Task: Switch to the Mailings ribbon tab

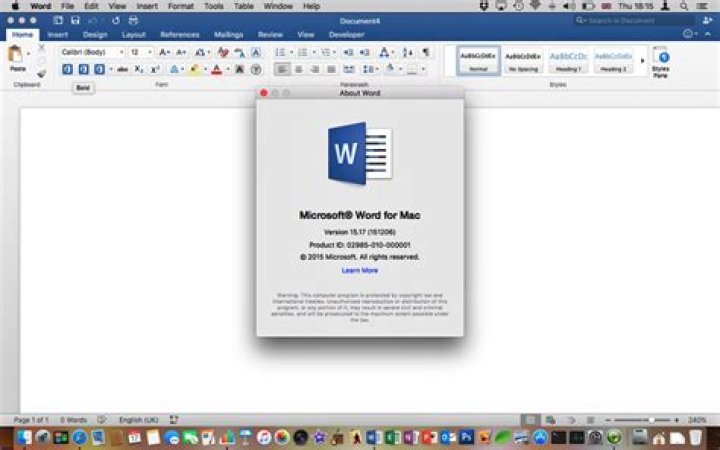Action: point(229,34)
